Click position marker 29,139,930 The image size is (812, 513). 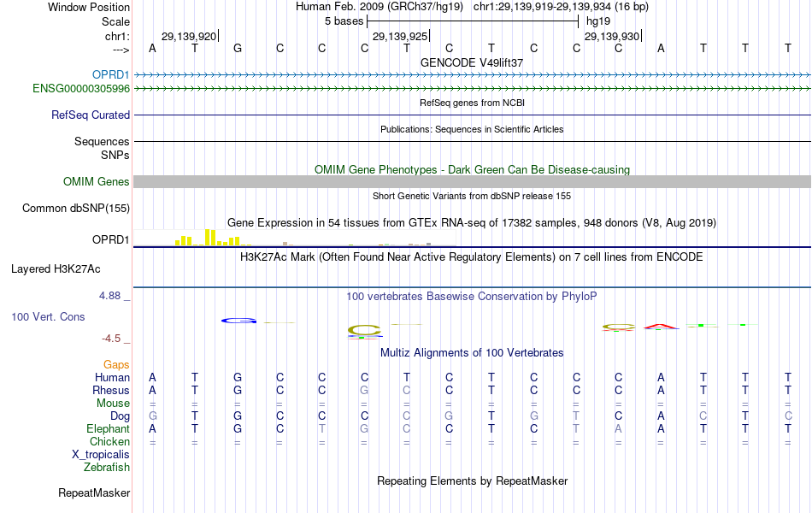click(x=612, y=36)
